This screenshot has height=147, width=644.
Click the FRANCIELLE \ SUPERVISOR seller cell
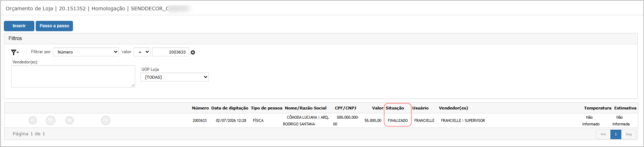pyautogui.click(x=463, y=120)
